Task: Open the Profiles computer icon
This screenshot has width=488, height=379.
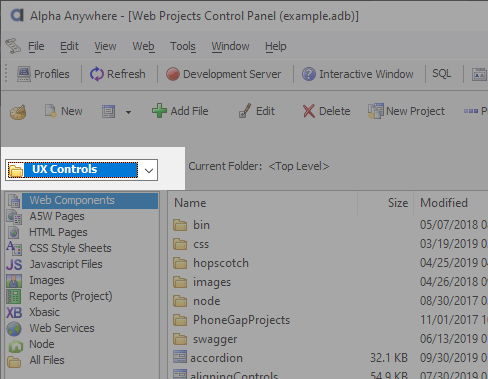Action: tap(24, 74)
